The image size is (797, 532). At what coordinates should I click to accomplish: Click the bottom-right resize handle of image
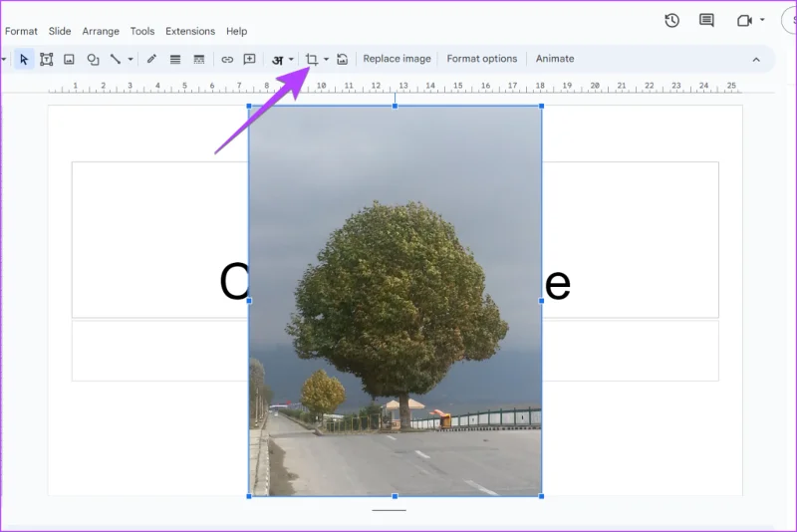coord(541,496)
